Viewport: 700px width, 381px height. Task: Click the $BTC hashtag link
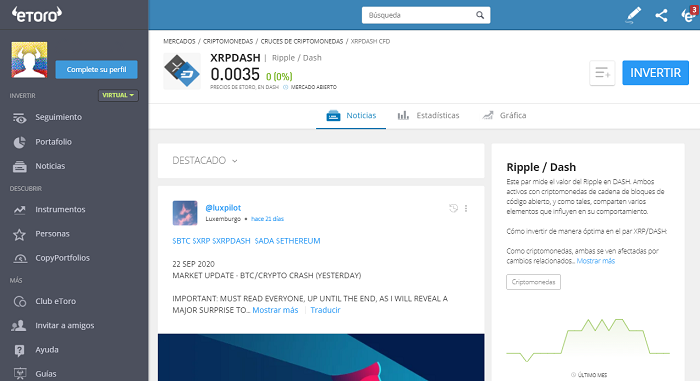181,241
